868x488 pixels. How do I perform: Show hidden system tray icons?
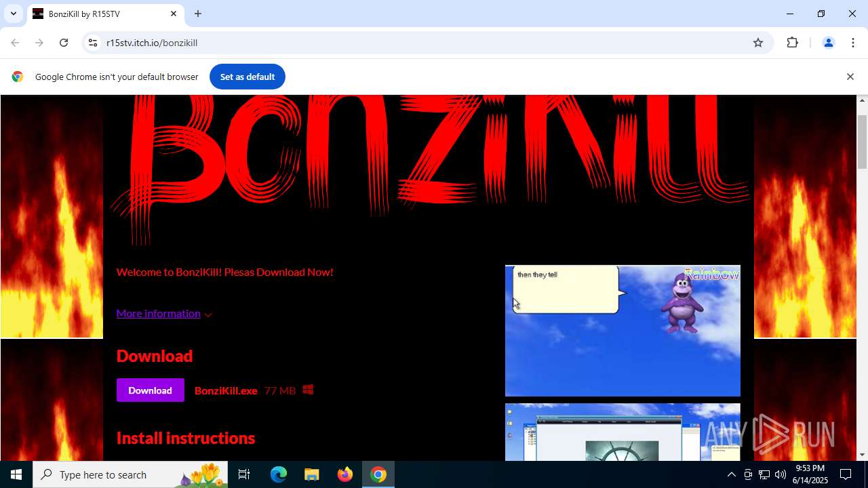tap(731, 474)
